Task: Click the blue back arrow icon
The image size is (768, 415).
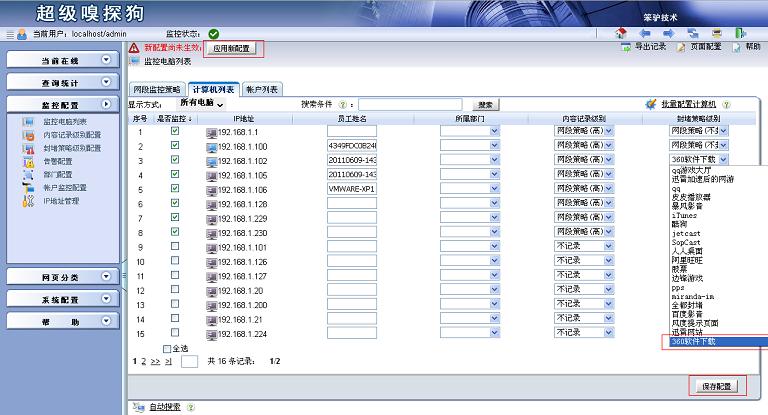Action: coord(645,33)
